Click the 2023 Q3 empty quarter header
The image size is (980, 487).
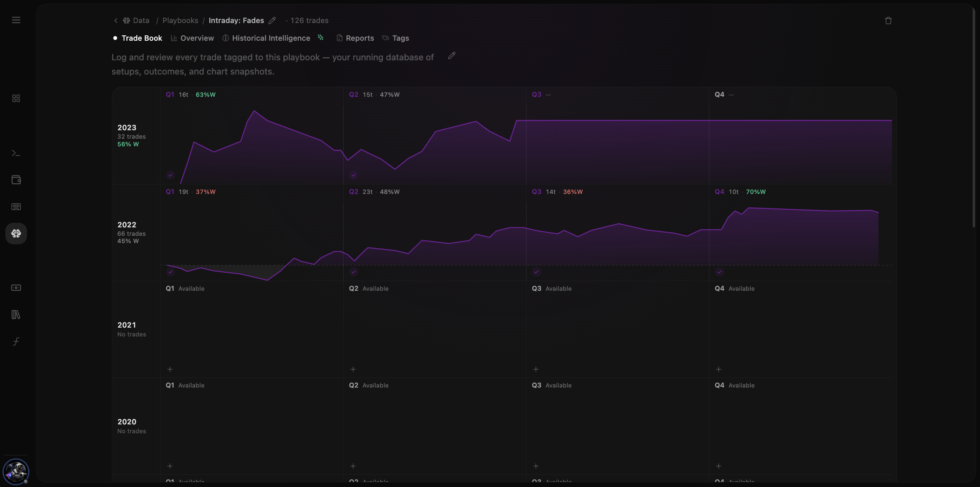(x=541, y=94)
